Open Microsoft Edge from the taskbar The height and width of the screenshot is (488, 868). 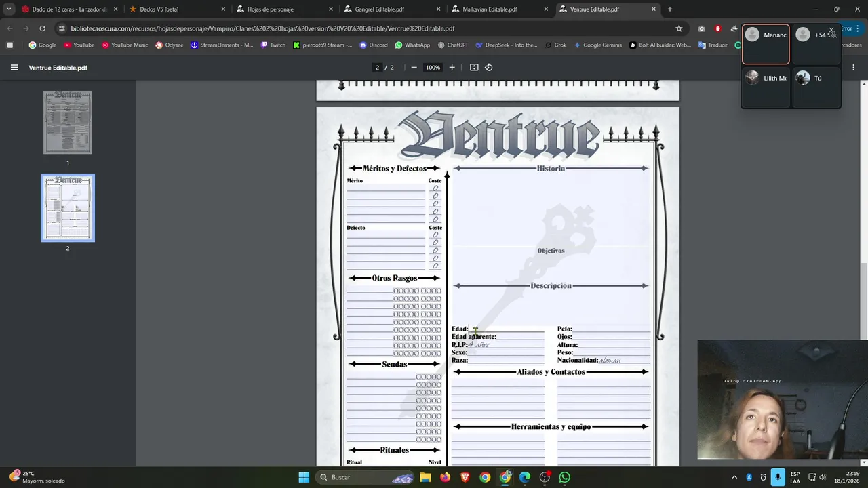pos(525,477)
